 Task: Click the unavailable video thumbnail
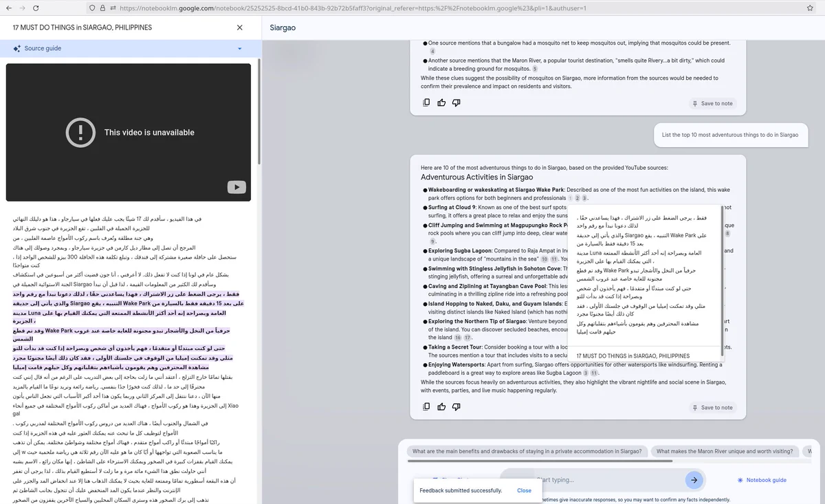tap(129, 132)
